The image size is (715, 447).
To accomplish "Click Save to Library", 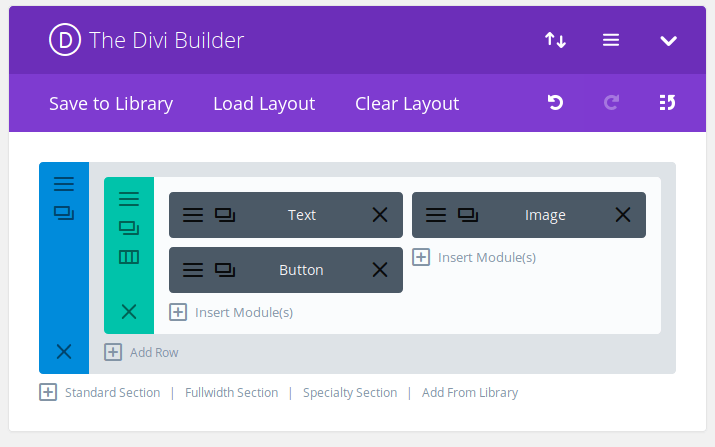I will tap(111, 104).
